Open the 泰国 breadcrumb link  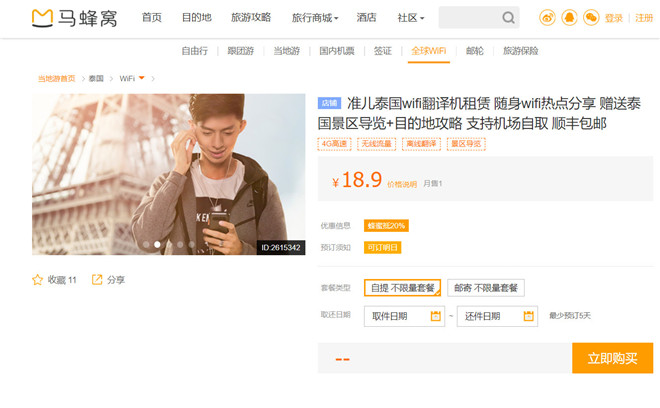point(96,78)
